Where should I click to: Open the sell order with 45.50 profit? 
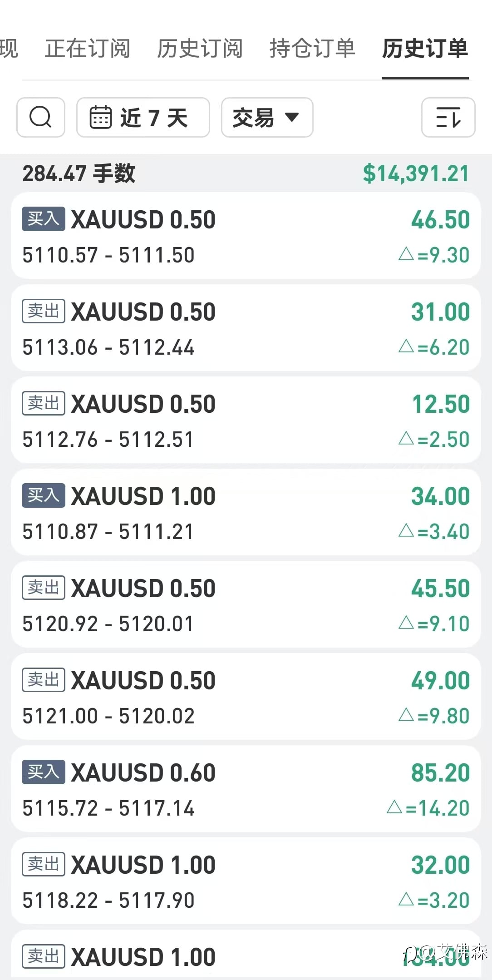click(245, 605)
